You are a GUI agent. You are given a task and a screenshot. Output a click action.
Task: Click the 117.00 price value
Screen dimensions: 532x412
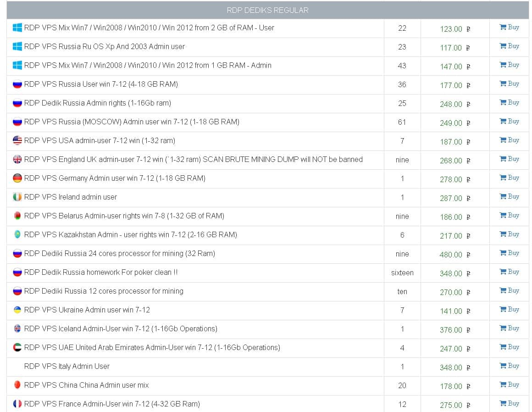451,48
